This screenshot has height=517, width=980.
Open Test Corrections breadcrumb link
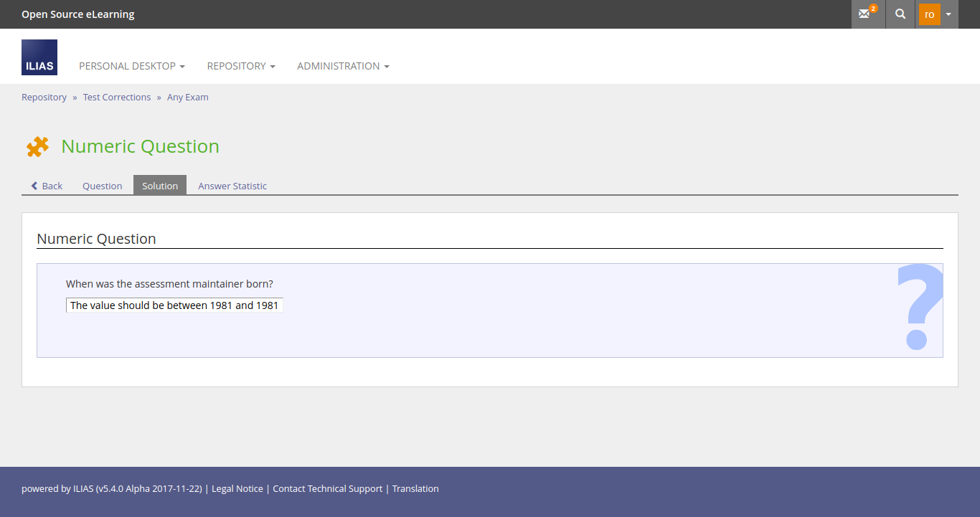tap(117, 98)
